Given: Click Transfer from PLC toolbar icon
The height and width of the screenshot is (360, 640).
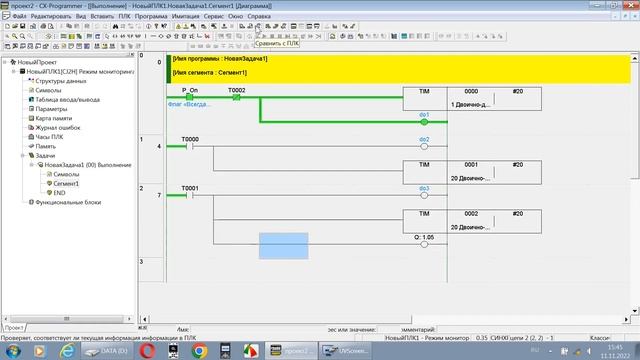Looking at the screenshot, I should 250,26.
